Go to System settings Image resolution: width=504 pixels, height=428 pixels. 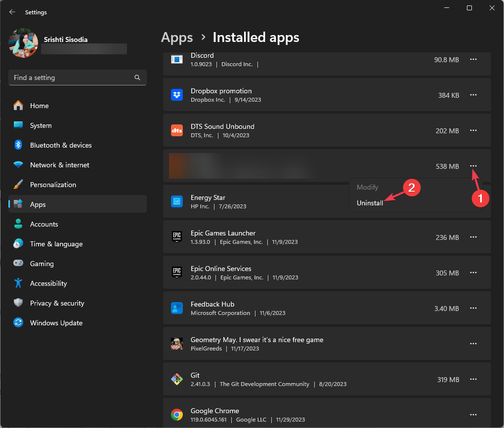pyautogui.click(x=78, y=125)
